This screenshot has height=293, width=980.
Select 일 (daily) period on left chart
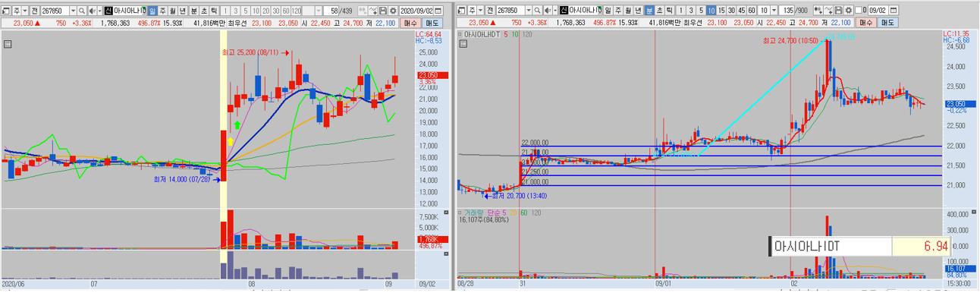(152, 11)
